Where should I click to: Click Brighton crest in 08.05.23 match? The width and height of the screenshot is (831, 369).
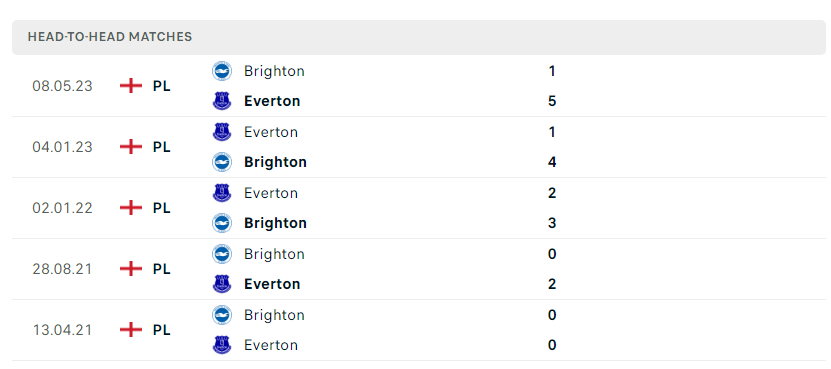222,71
